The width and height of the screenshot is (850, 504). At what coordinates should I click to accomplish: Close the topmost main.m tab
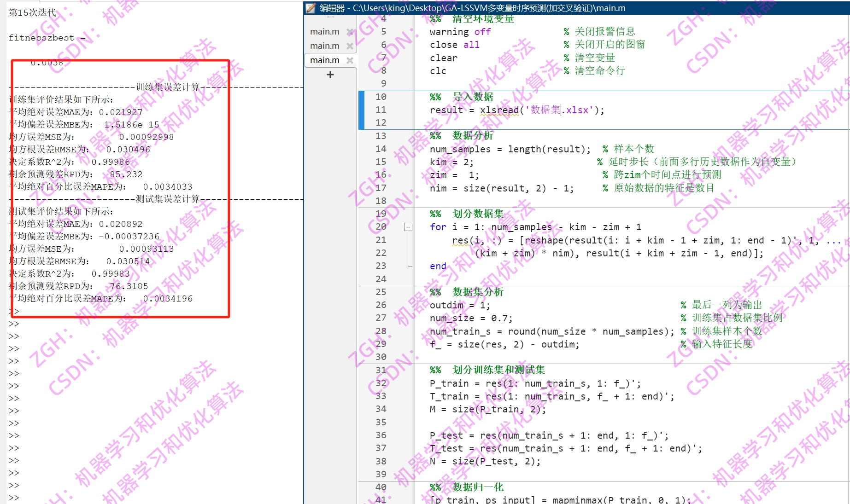(x=350, y=31)
